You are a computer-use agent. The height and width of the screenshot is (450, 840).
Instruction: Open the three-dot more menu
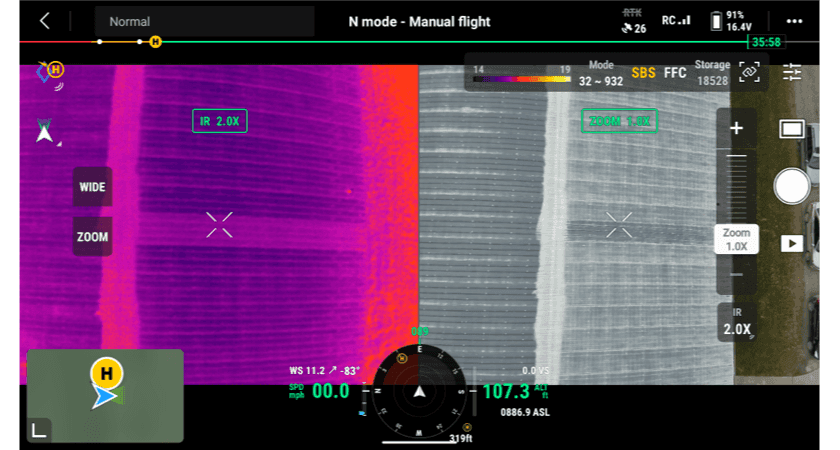[794, 21]
